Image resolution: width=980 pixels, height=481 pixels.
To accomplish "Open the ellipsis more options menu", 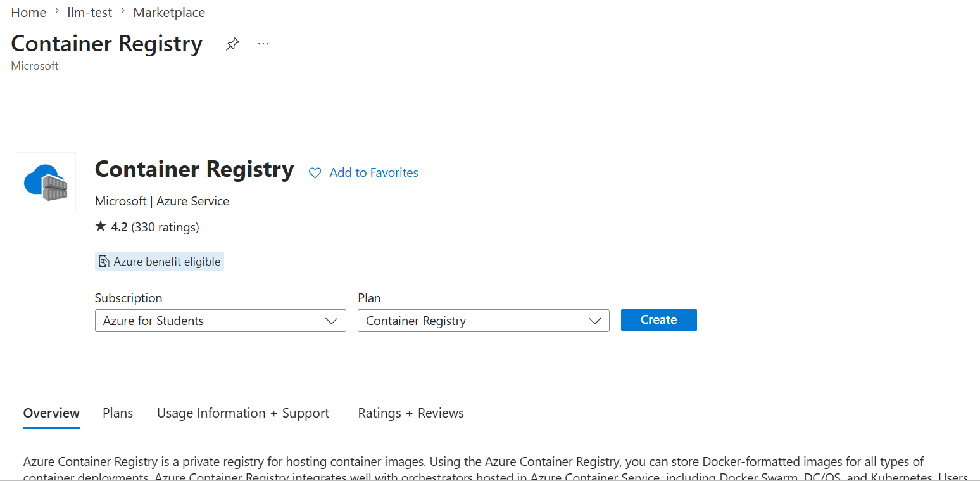I will [263, 44].
